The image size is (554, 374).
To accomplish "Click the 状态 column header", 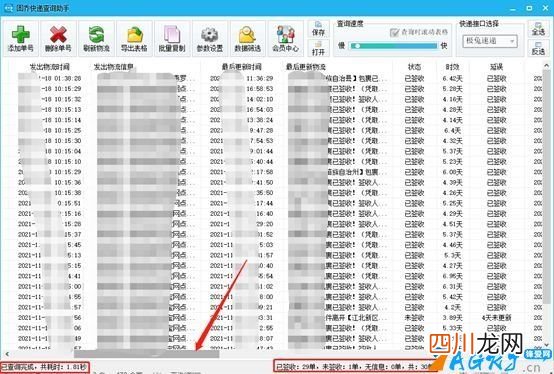I will coord(414,67).
